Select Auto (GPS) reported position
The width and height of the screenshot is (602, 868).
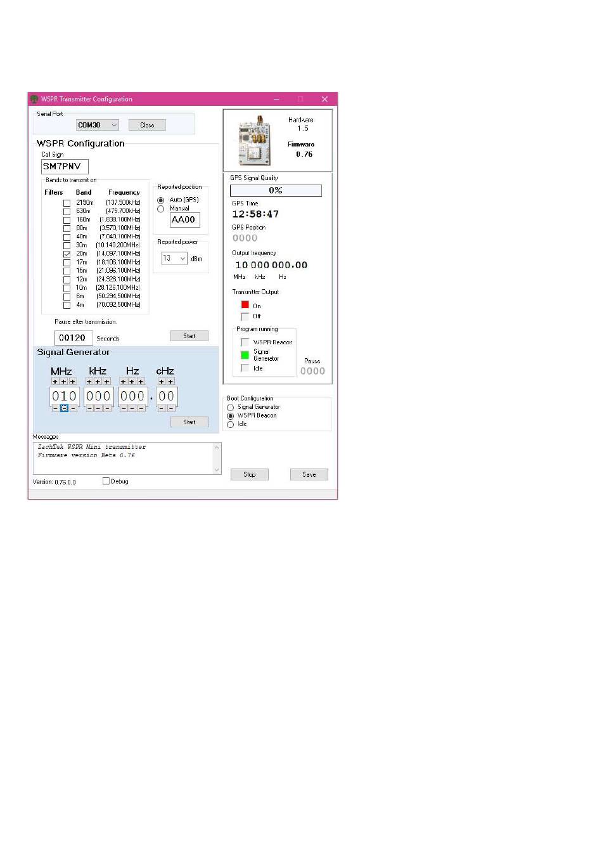point(160,200)
